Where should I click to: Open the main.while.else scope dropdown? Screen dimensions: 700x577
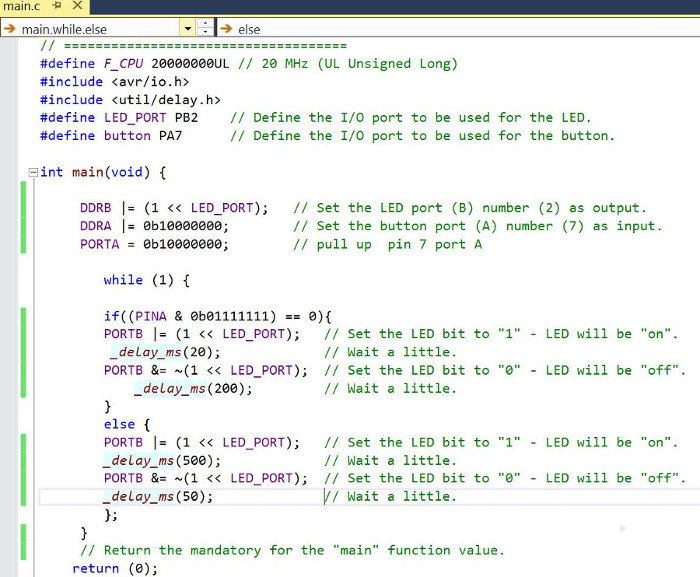coord(188,29)
